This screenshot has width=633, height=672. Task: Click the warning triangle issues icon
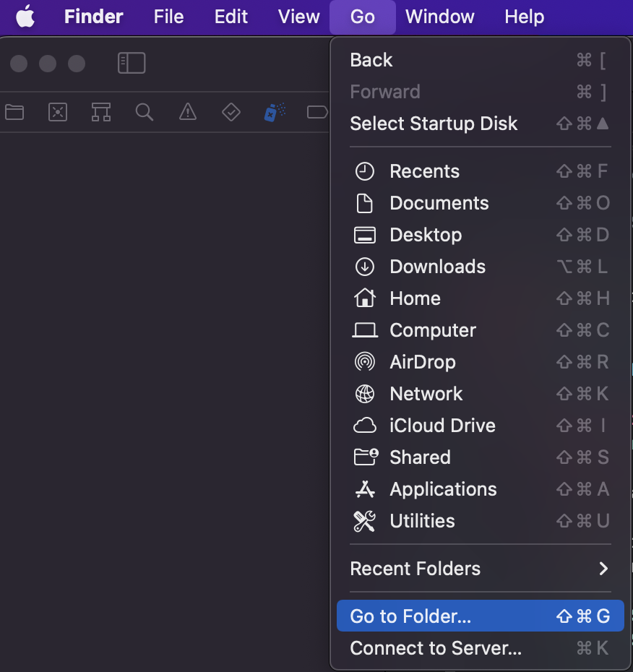pyautogui.click(x=188, y=112)
